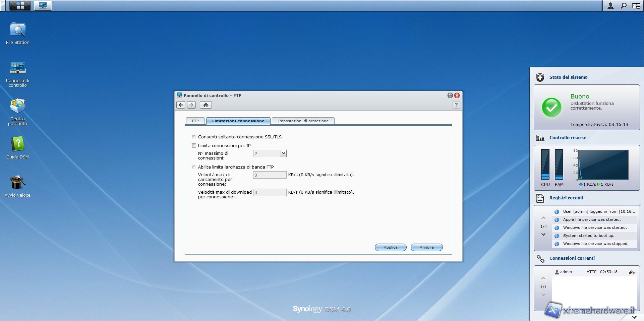Open the N° massimo di connessioni dropdown
The image size is (644, 321).
(283, 153)
